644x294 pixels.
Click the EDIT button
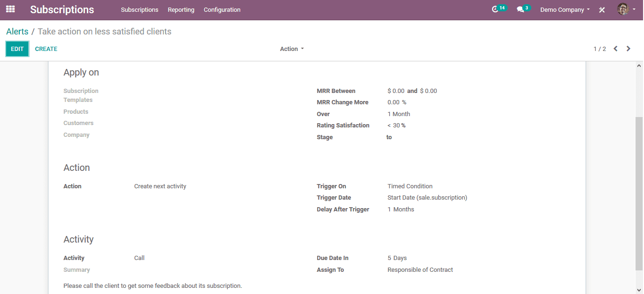coord(17,49)
